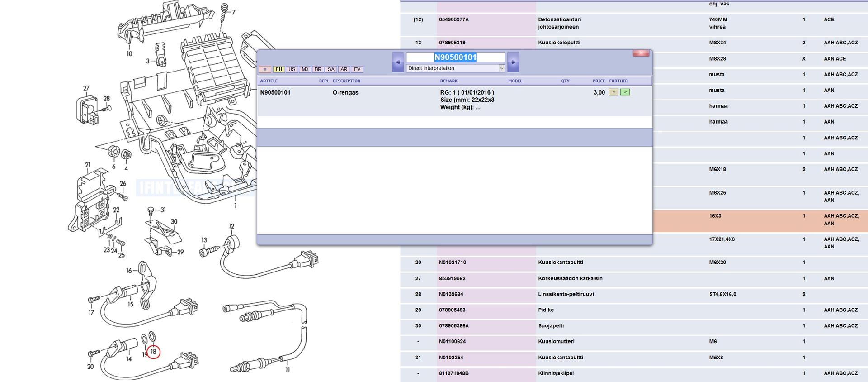This screenshot has height=382, width=868.
Task: Select the EU market toggle
Action: pyautogui.click(x=279, y=69)
